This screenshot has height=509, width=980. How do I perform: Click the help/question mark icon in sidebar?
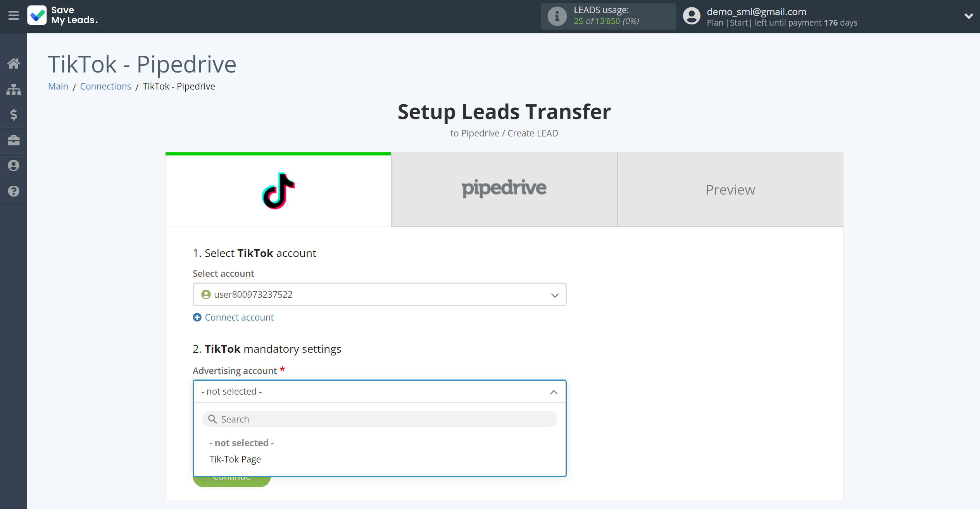(14, 191)
